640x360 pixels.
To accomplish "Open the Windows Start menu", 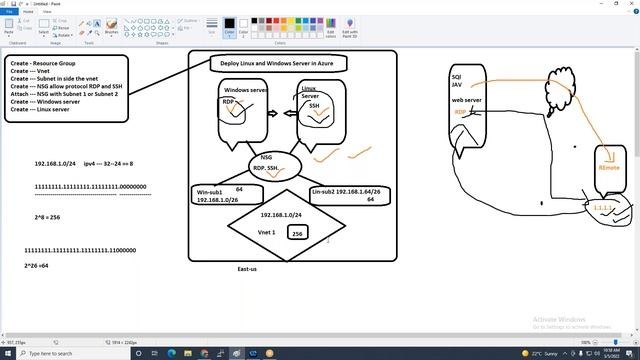I will (8, 353).
